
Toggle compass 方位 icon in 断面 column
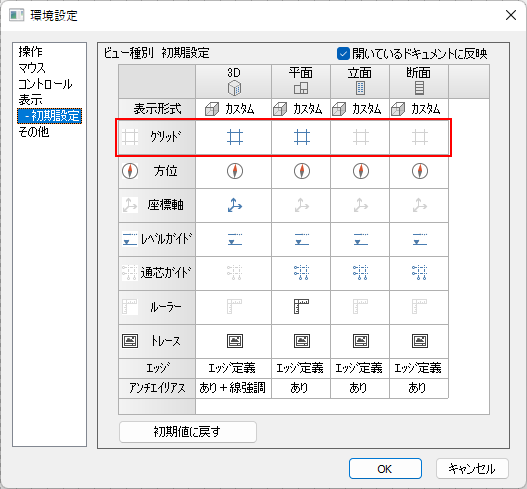[x=420, y=171]
